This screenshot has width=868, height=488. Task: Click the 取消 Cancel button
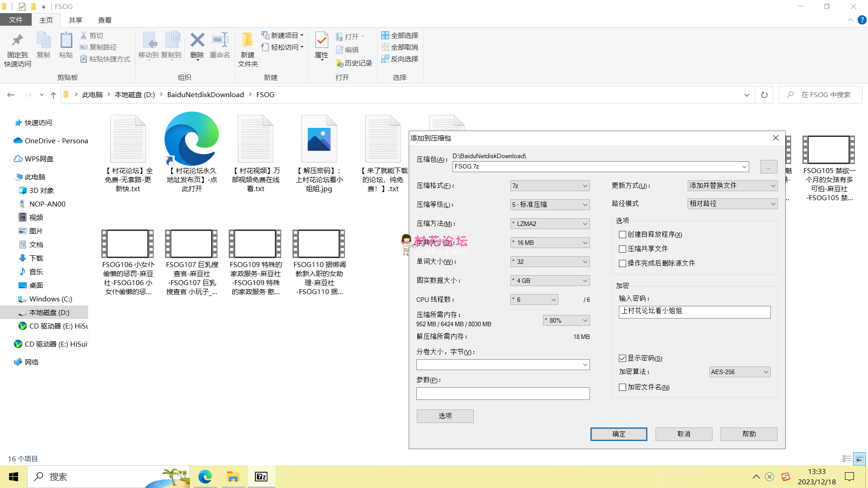(684, 434)
